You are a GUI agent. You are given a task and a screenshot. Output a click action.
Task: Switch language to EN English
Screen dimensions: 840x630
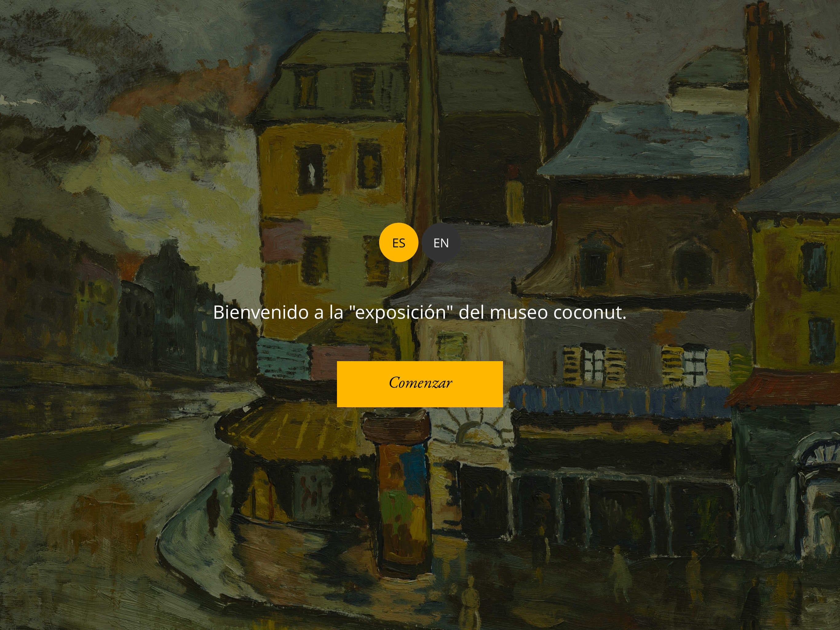pyautogui.click(x=441, y=242)
